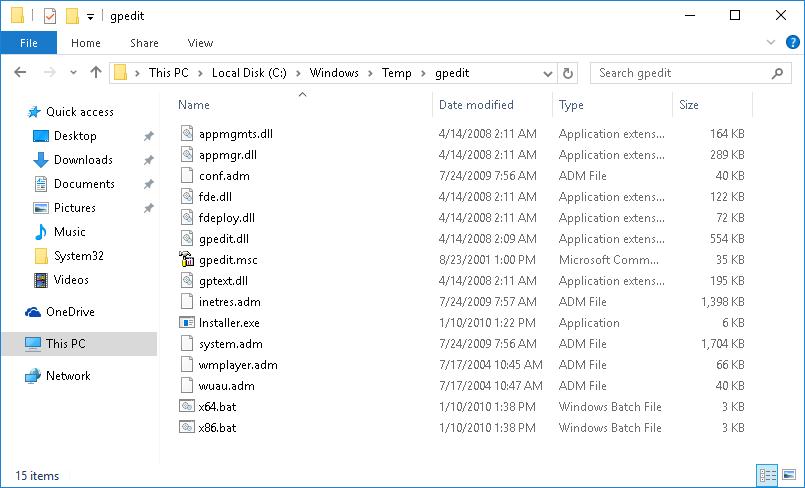Viewport: 805px width, 488px height.
Task: Go back using the back arrow
Action: pos(21,72)
